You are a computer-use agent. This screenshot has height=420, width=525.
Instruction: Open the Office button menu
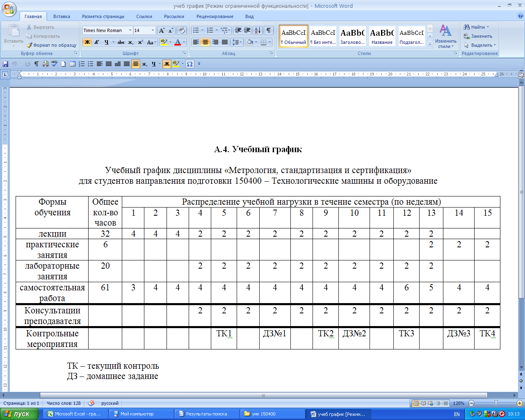coord(9,8)
